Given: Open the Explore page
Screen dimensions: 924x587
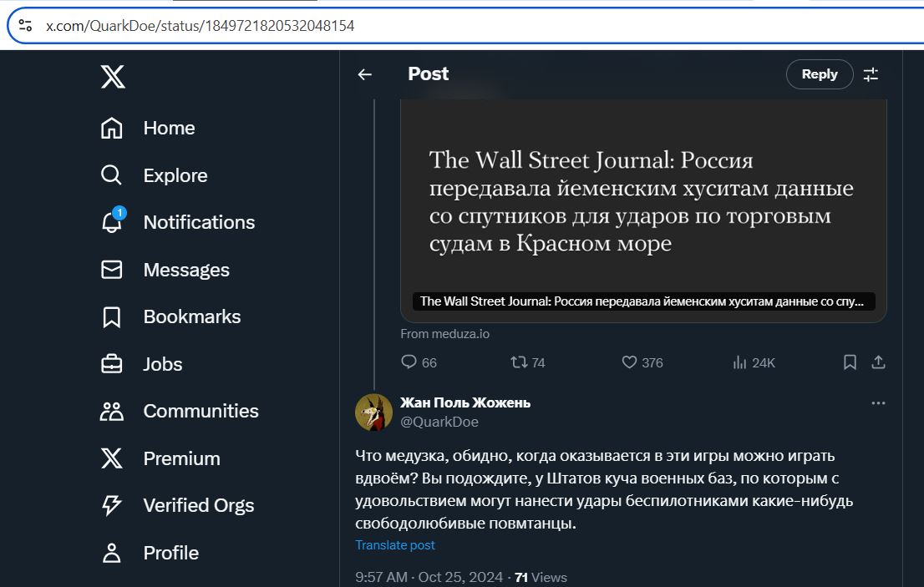Looking at the screenshot, I should pos(154,175).
